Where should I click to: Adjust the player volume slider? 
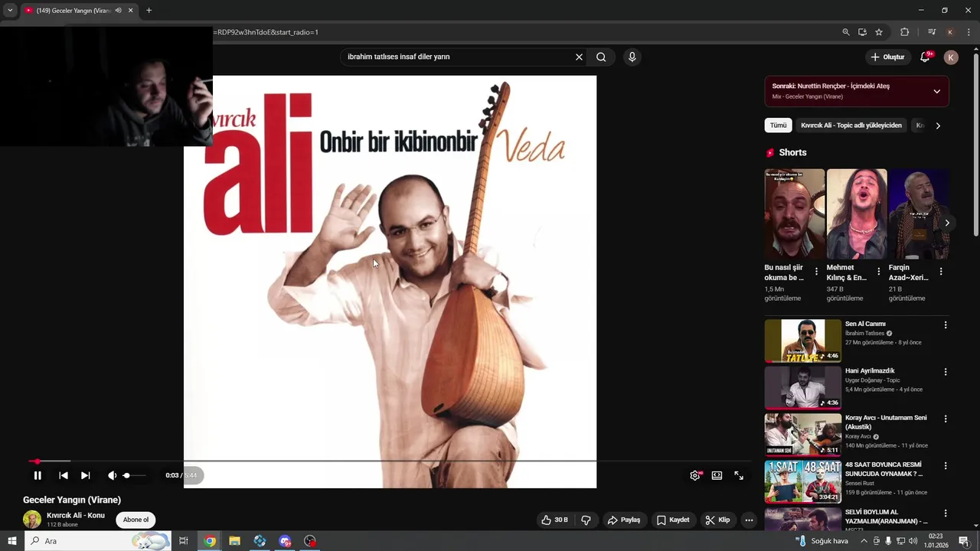[134, 475]
